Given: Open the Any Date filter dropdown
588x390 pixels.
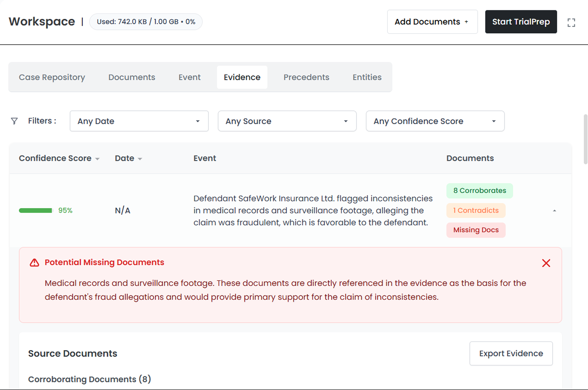Looking at the screenshot, I should 139,121.
